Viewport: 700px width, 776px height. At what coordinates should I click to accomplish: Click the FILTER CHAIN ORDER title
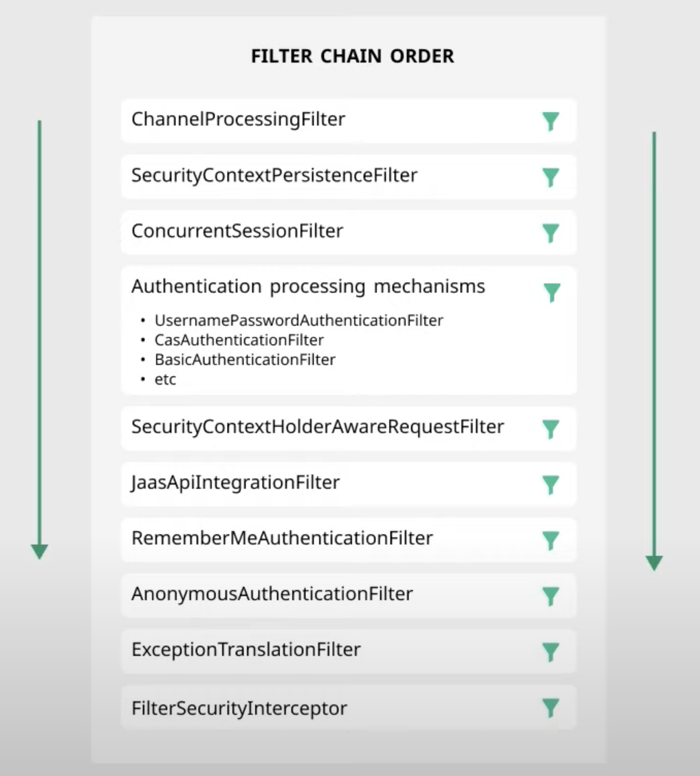352,56
